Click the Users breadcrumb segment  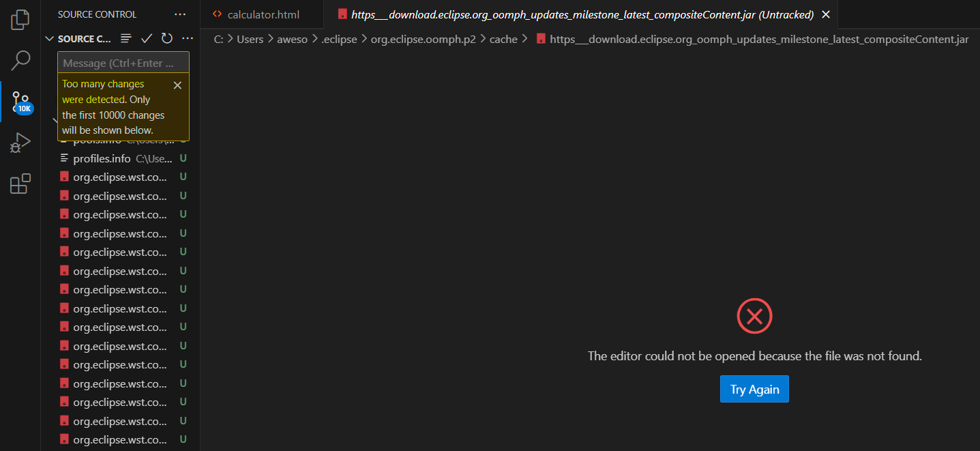click(250, 40)
